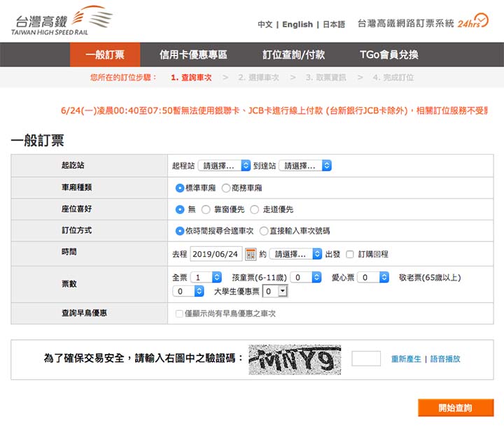Image resolution: width=504 pixels, height=433 pixels.
Task: Click the captcha image MNY9
Action: click(x=295, y=360)
